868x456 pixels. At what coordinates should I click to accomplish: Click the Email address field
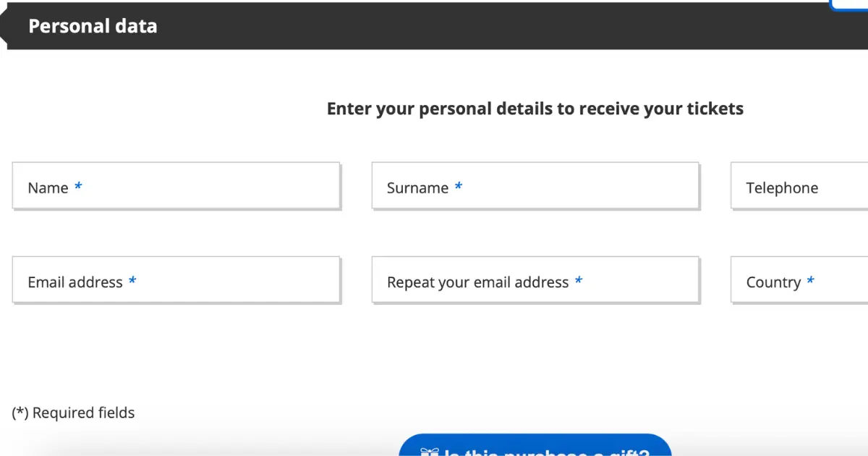click(176, 279)
